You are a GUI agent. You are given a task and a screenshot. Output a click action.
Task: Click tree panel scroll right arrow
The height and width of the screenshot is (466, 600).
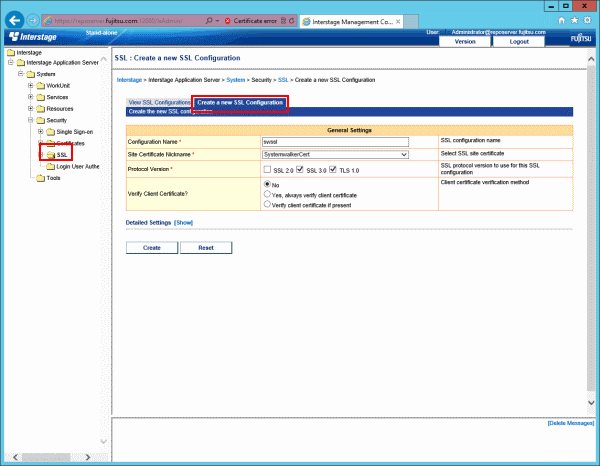[88, 457]
